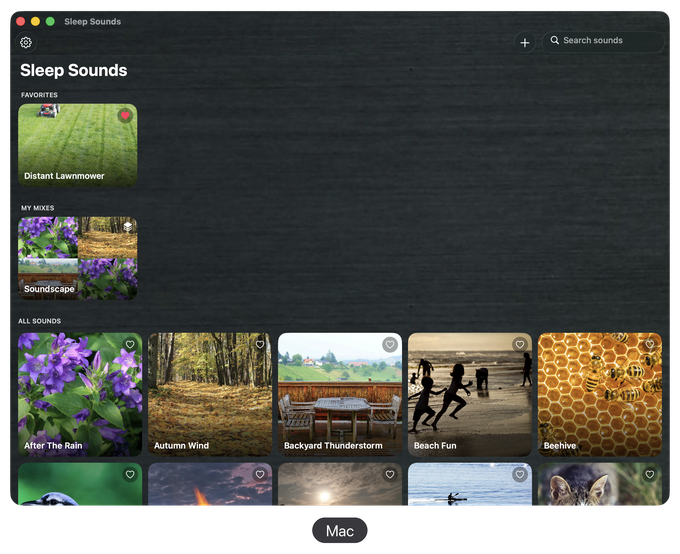The height and width of the screenshot is (554, 680).
Task: Favorite the Beehive sound
Action: 650,344
